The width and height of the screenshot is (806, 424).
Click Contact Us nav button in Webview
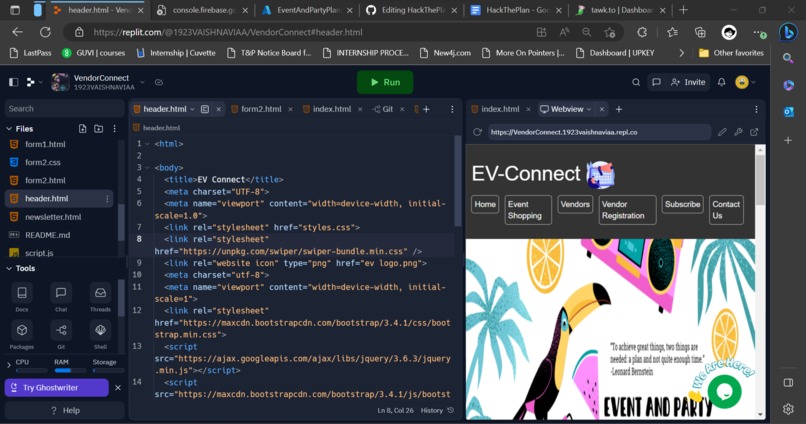pyautogui.click(x=726, y=210)
